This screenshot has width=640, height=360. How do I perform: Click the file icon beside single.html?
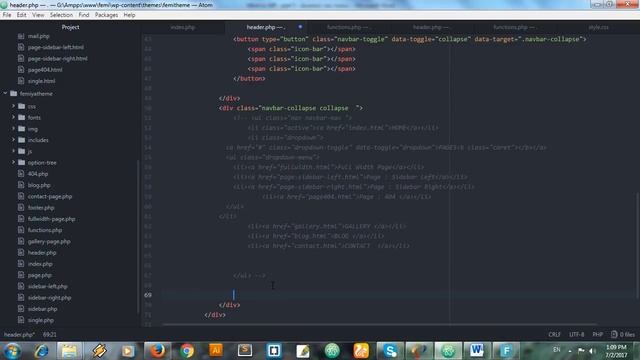(x=21, y=81)
